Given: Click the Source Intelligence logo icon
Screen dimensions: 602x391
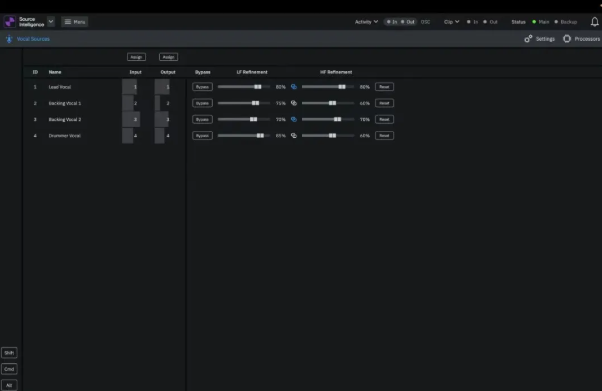Looking at the screenshot, I should click(10, 22).
